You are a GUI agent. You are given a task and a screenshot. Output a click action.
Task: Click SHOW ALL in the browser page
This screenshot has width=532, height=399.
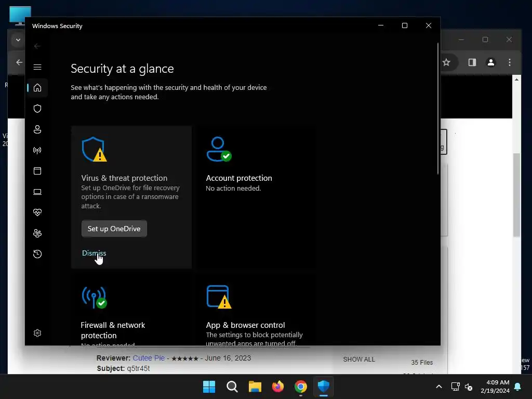(x=359, y=360)
